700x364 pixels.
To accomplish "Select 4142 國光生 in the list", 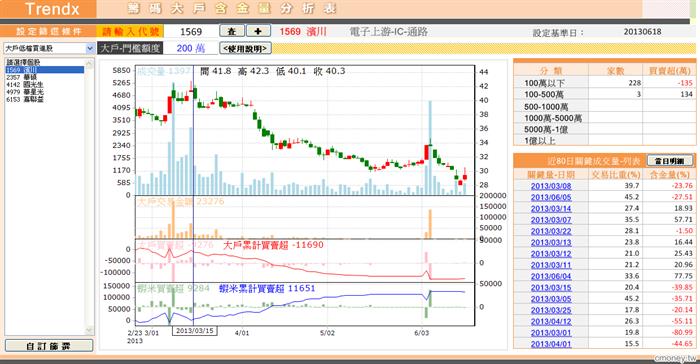I will click(45, 84).
